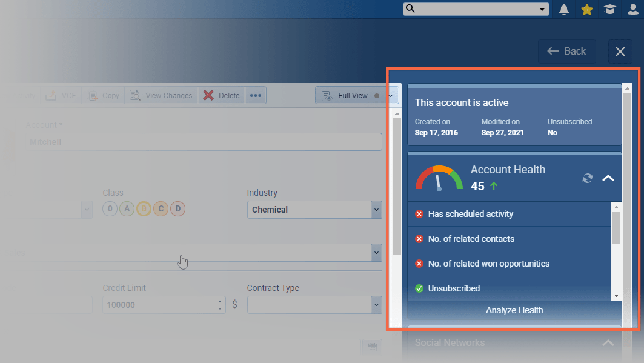Click the Analyze Health button
The image size is (644, 363).
(x=514, y=310)
